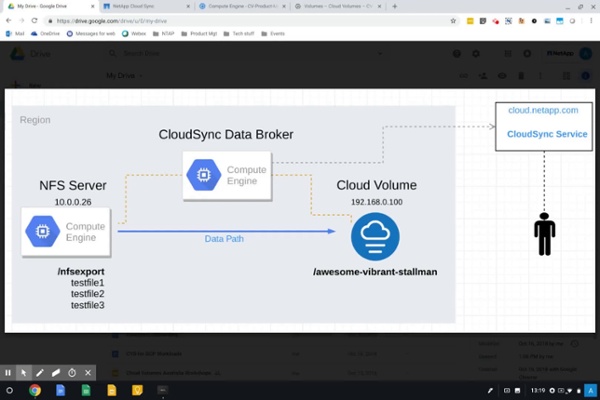Click the '/nfsexport' text
The height and width of the screenshot is (400, 600).
pos(81,271)
